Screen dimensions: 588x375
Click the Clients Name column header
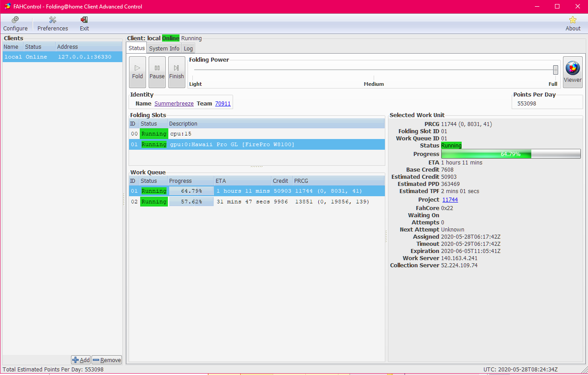point(13,47)
